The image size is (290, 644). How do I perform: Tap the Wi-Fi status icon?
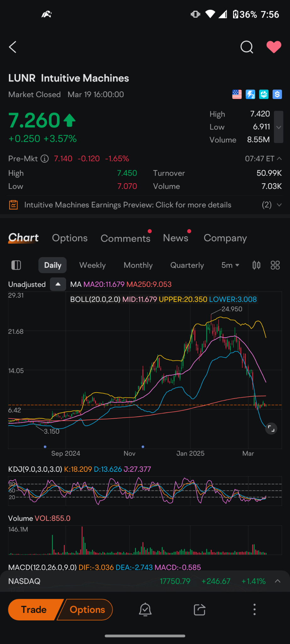210,14
